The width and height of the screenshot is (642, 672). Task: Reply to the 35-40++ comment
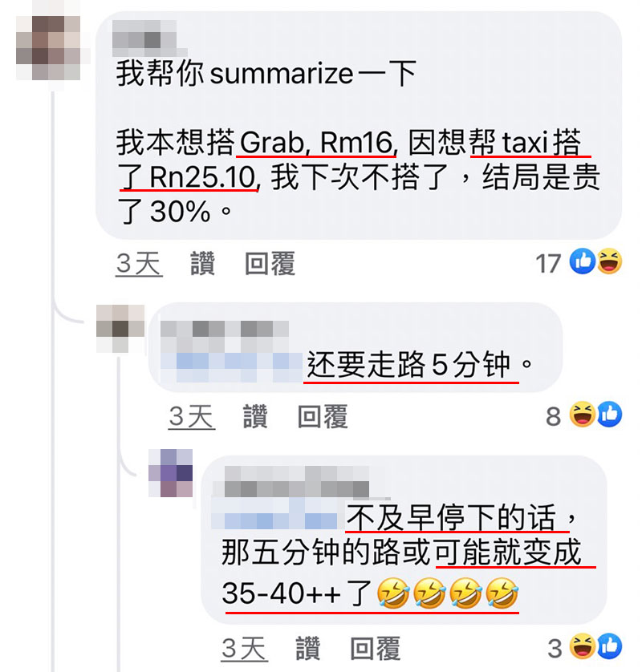(376, 648)
